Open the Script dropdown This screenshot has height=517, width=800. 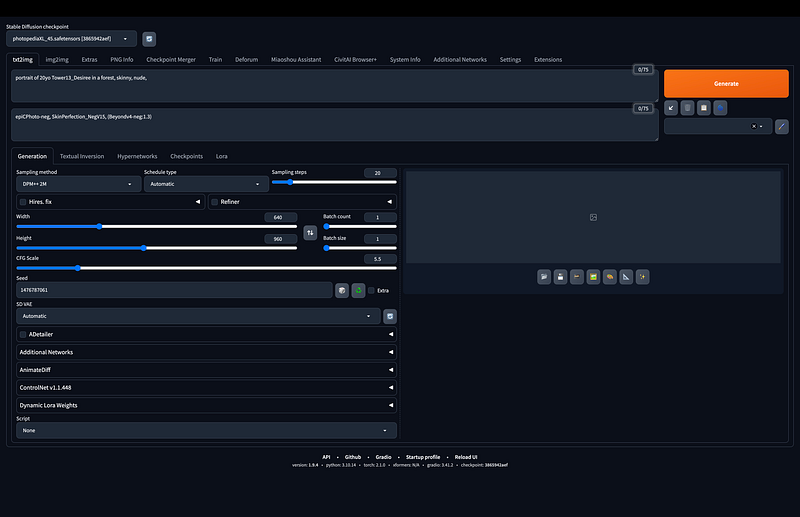coord(206,430)
